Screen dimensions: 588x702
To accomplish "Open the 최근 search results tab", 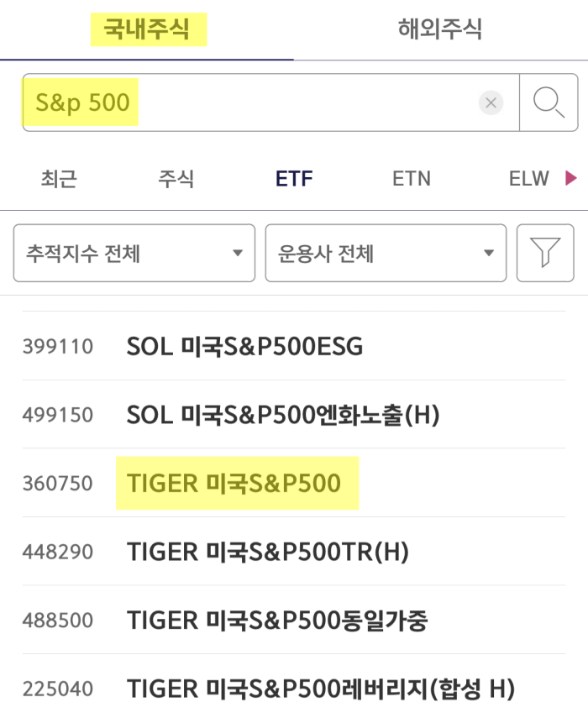I will click(59, 178).
